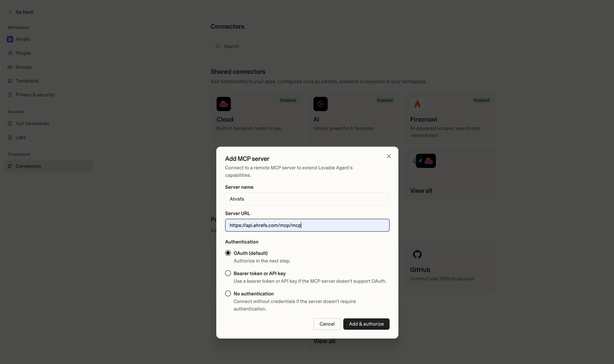Click the Go back arrow icon

click(x=10, y=12)
